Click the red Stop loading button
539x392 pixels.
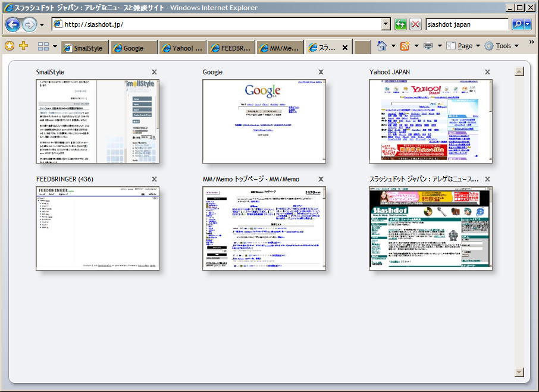coord(416,24)
